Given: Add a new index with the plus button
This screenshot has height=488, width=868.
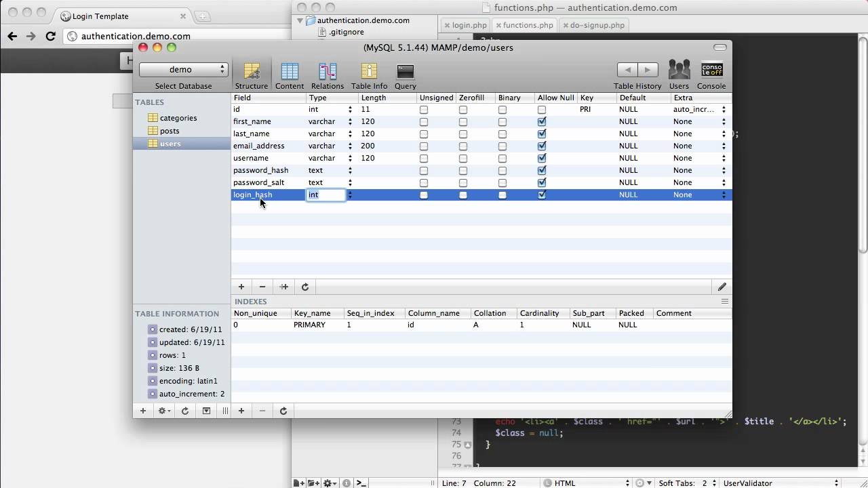Looking at the screenshot, I should [241, 411].
